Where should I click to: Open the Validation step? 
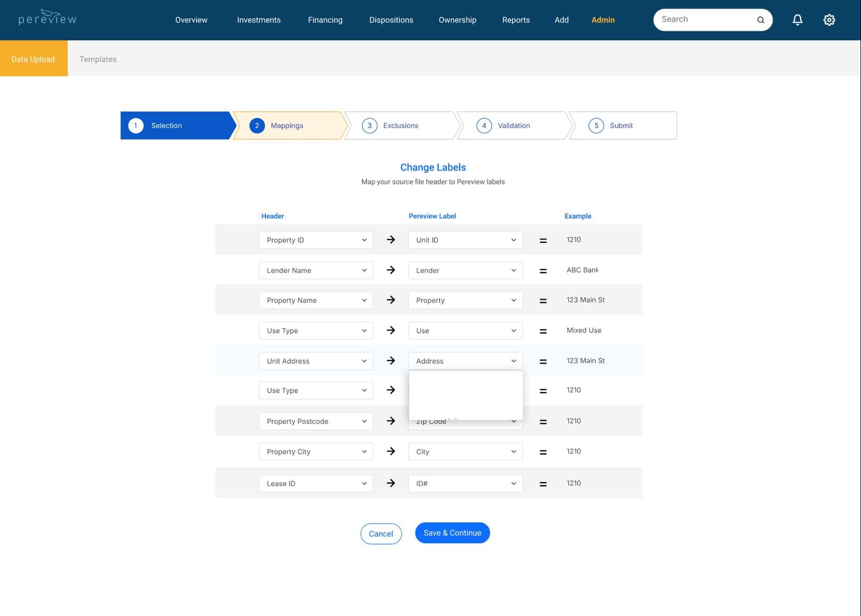click(514, 125)
